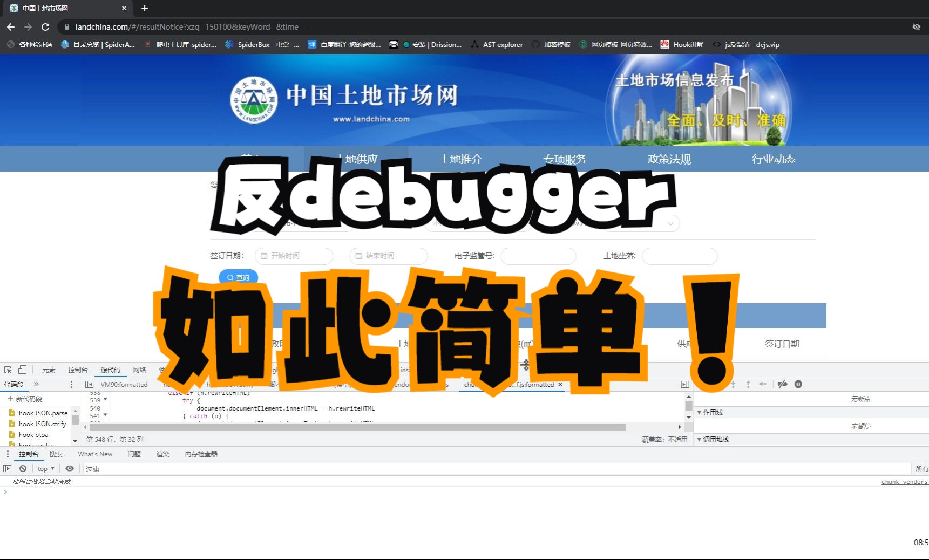Click the console 过滤 filter field
This screenshot has height=560, width=929.
(x=497, y=469)
